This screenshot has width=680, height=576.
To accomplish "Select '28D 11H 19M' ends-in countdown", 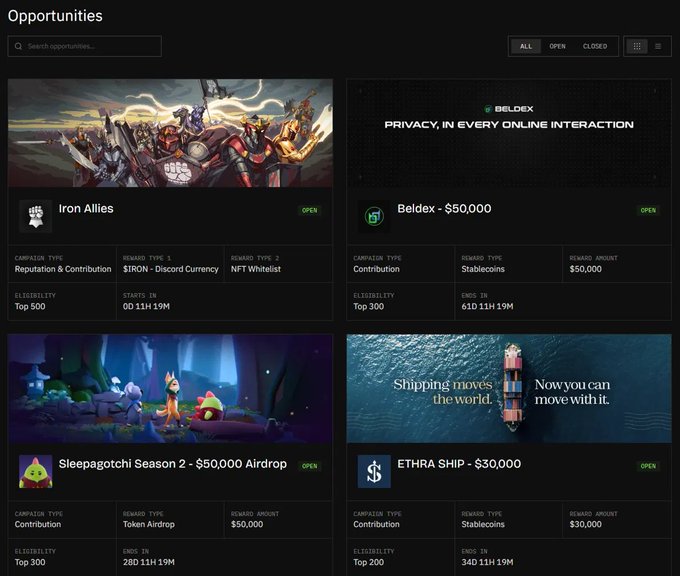I will click(148, 562).
